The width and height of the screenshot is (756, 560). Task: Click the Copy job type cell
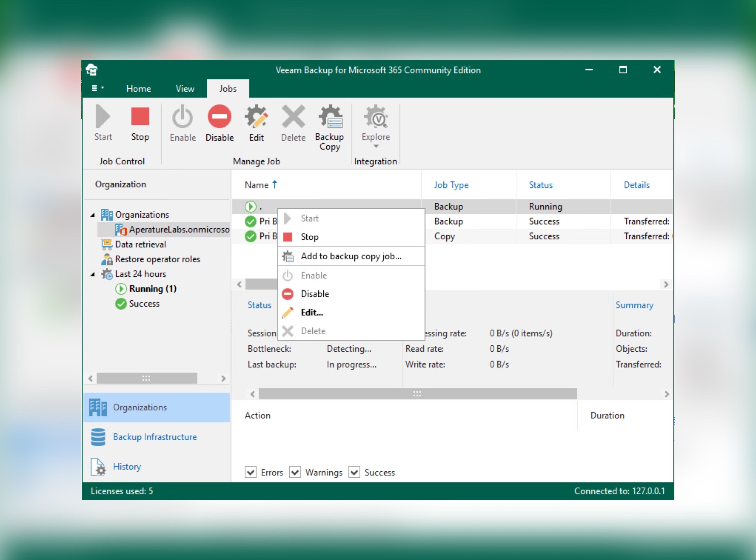coord(468,236)
